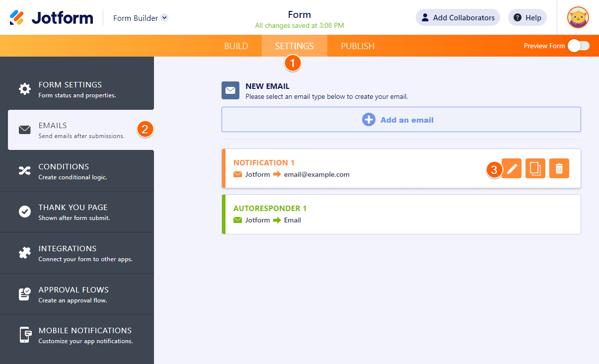The height and width of the screenshot is (364, 599).
Task: Click the Add Collaborators button
Action: 457,18
